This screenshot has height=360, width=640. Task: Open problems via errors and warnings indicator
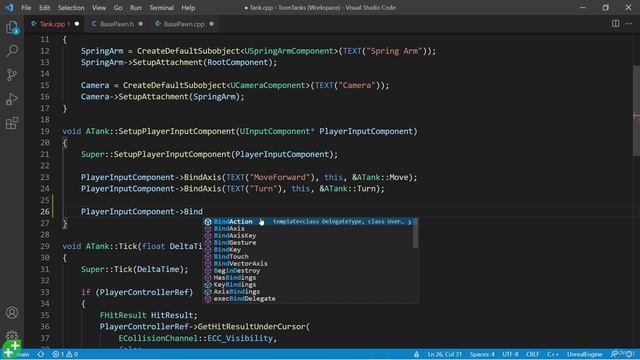pyautogui.click(x=65, y=354)
